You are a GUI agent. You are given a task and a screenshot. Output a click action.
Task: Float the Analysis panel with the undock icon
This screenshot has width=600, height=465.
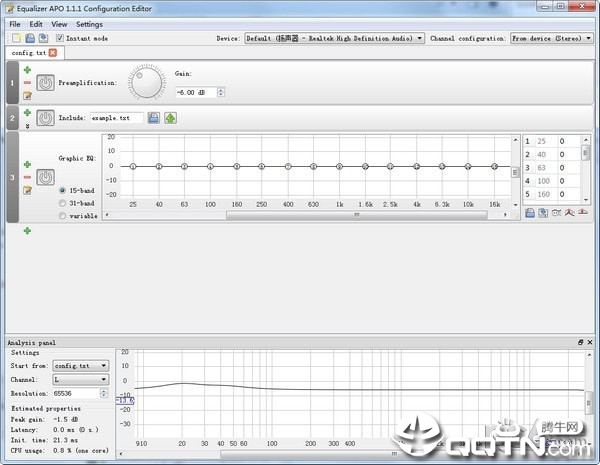pos(580,342)
